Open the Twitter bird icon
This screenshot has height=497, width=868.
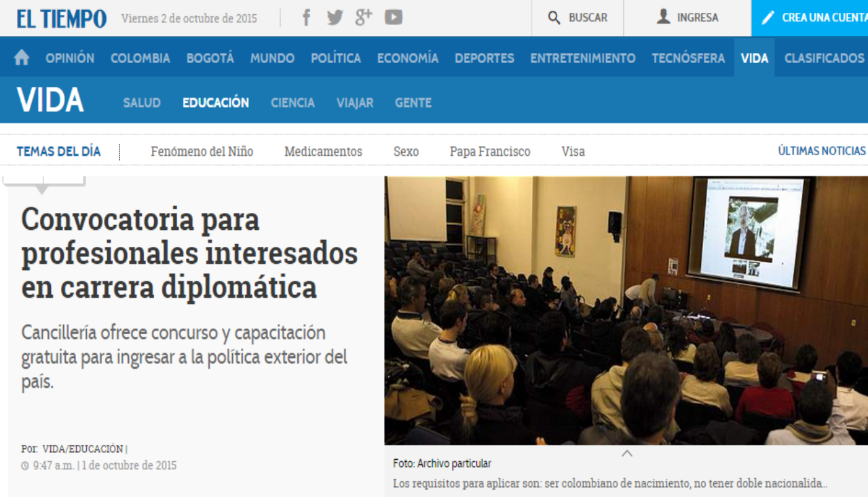[335, 18]
